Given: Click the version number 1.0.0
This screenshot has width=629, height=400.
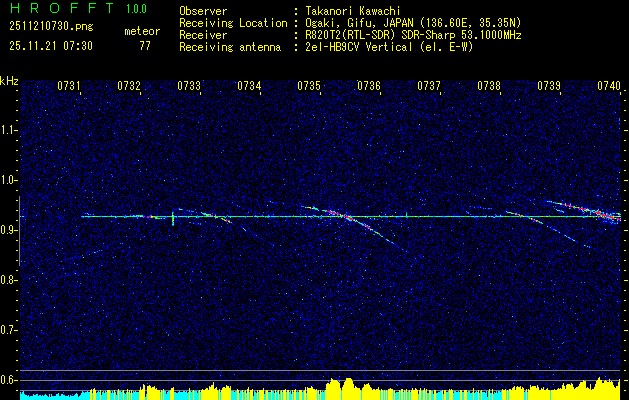Looking at the screenshot, I should (x=136, y=9).
